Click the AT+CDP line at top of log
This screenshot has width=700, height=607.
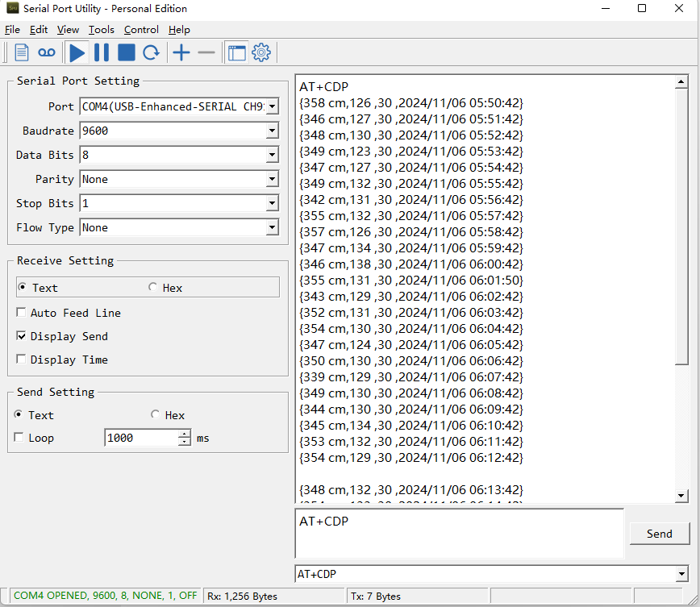pos(323,86)
